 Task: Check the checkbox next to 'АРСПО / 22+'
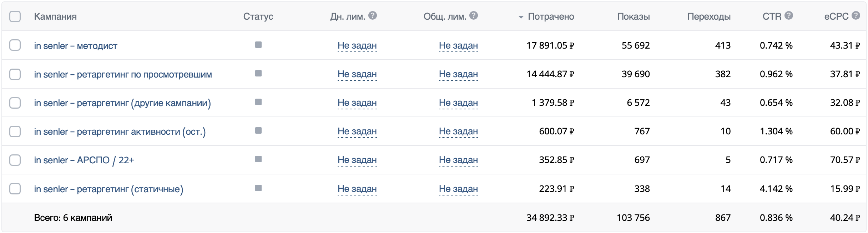(x=15, y=160)
